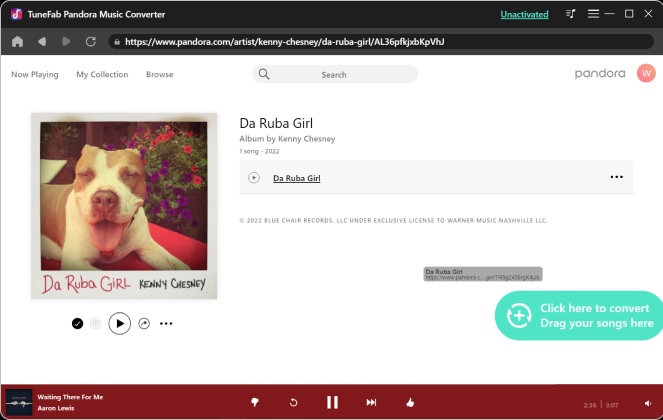Screen dimensions: 663x420
Task: Click the elapsed time 2:36
Action: tap(590, 405)
